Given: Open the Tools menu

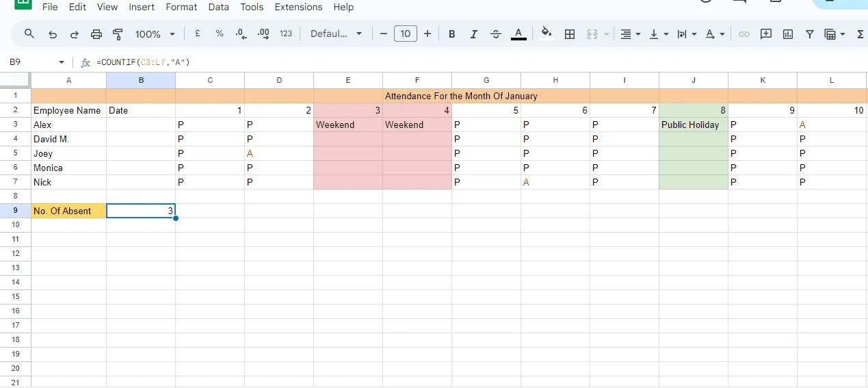Looking at the screenshot, I should (x=252, y=7).
